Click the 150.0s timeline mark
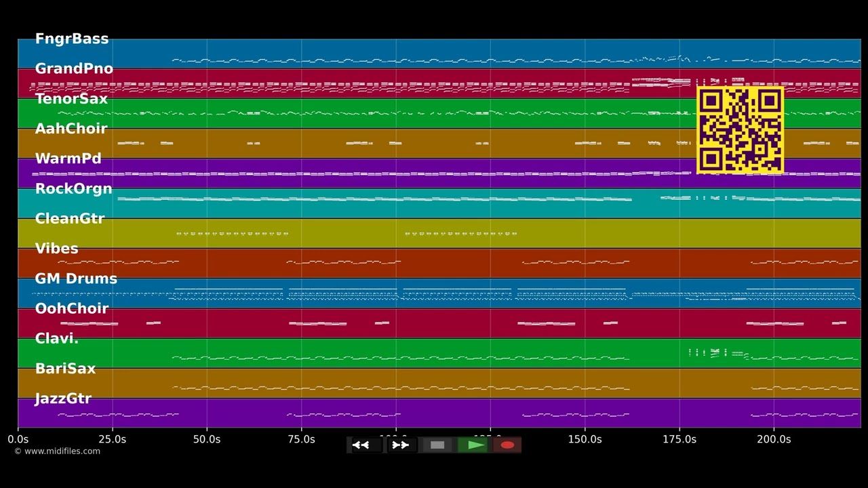Image resolution: width=868 pixels, height=488 pixels. tap(585, 439)
